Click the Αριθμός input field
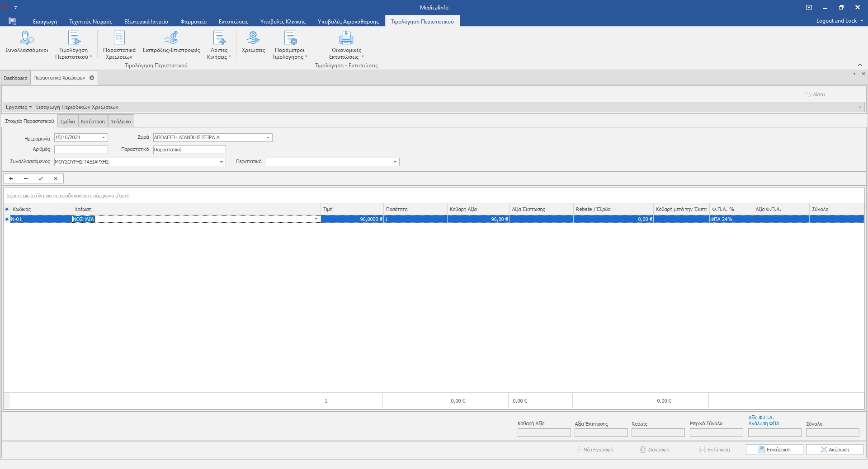Viewport: 868px width, 469px height. pos(81,150)
